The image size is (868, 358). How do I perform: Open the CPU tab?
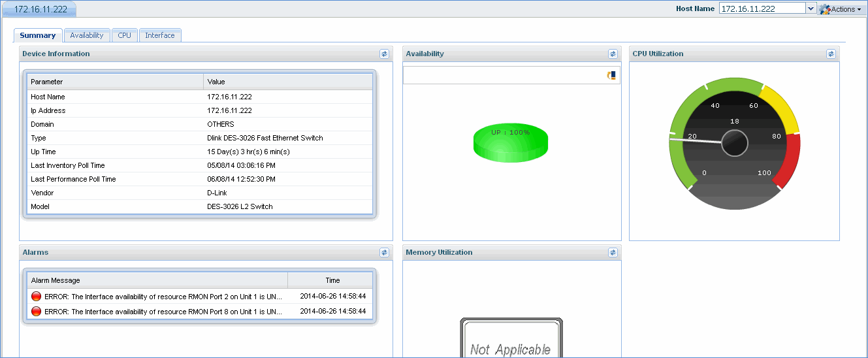(124, 35)
